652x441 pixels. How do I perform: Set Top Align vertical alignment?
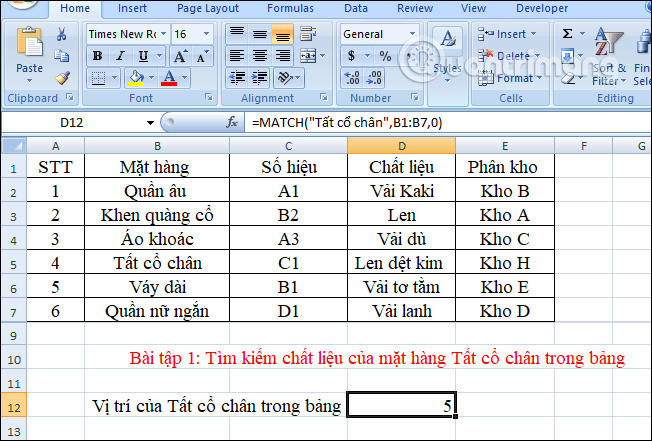point(237,34)
